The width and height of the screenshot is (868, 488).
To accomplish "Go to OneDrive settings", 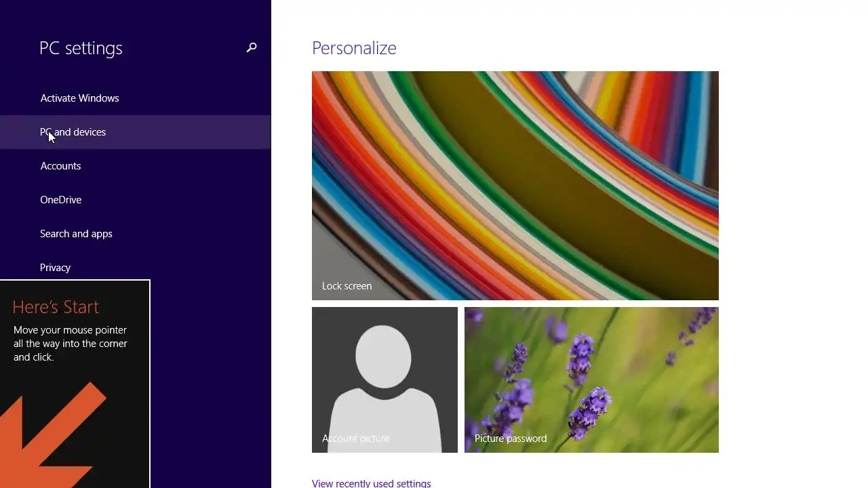I will point(60,200).
